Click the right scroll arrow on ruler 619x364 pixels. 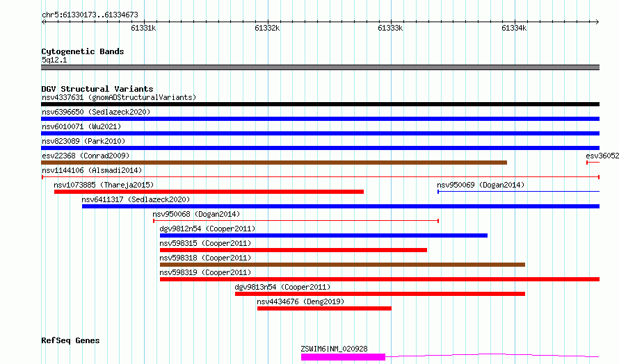point(597,22)
